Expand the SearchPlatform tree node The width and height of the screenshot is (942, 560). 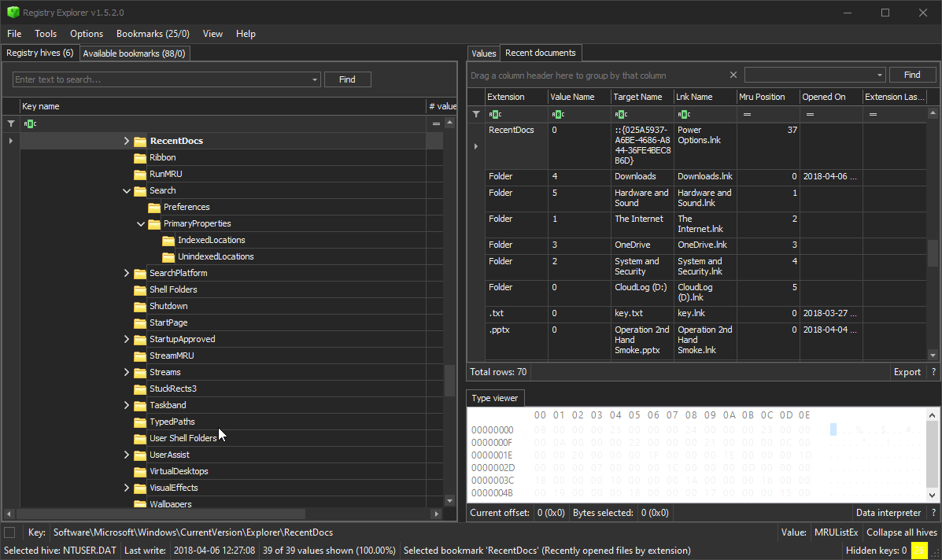click(127, 272)
